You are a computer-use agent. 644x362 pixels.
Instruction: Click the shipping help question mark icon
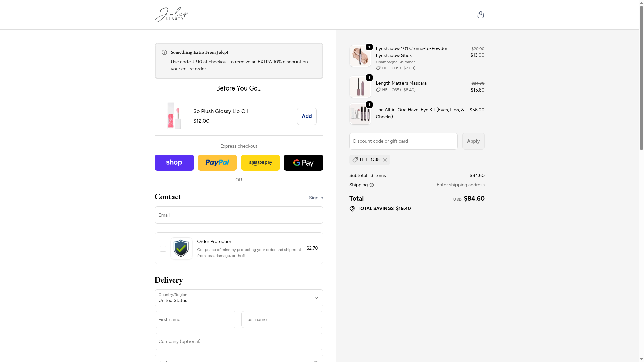click(x=372, y=185)
